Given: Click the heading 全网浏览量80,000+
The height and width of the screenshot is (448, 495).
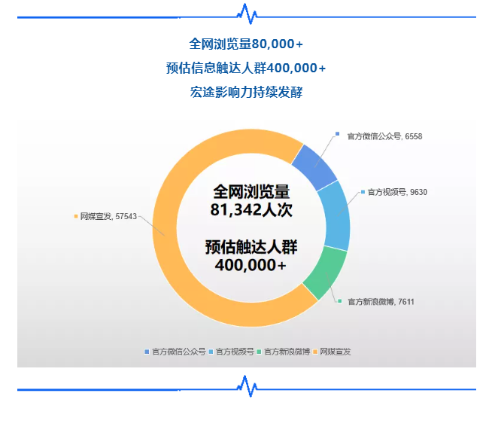Looking at the screenshot, I should 246,44.
